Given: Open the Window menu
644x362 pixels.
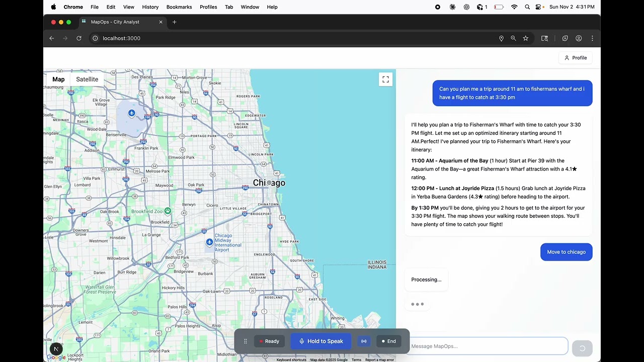Looking at the screenshot, I should 250,7.
